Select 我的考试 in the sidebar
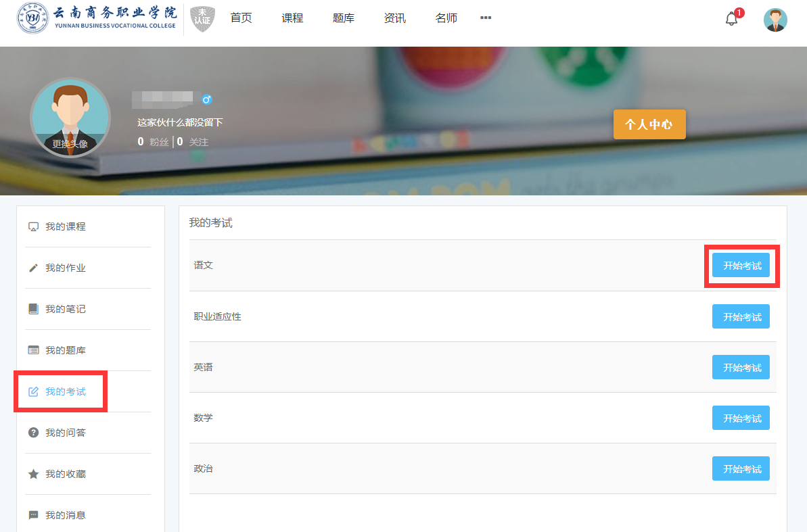Screen dimensions: 807x532 pyautogui.click(x=65, y=391)
